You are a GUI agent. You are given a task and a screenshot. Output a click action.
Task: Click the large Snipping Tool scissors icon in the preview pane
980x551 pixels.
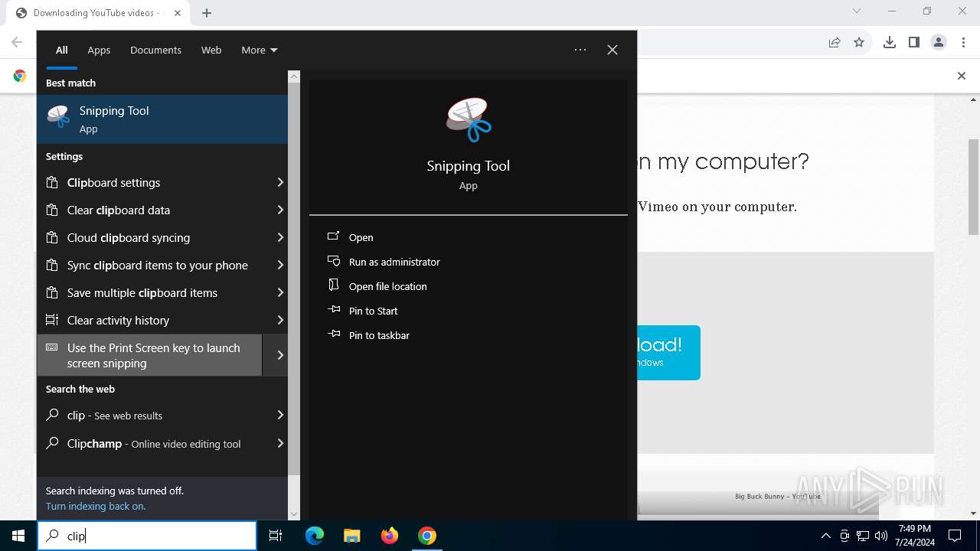click(x=469, y=120)
